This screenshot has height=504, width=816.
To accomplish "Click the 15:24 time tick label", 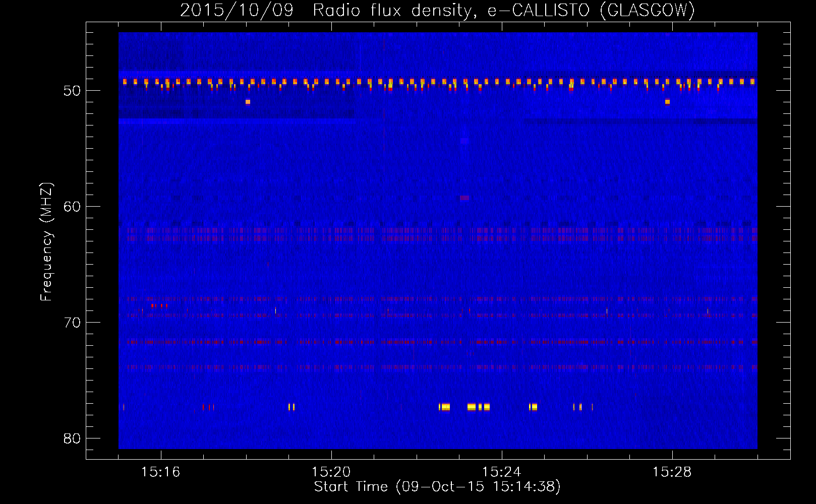I will 502,472.
